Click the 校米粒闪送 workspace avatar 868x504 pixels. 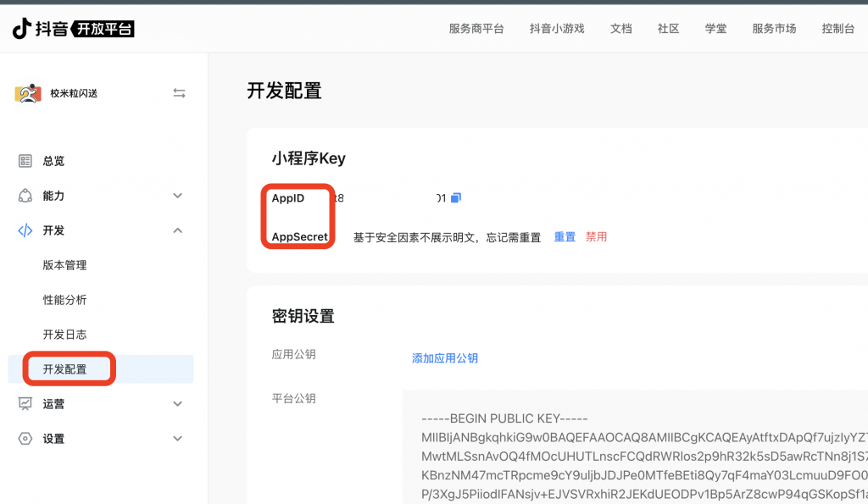point(28,93)
